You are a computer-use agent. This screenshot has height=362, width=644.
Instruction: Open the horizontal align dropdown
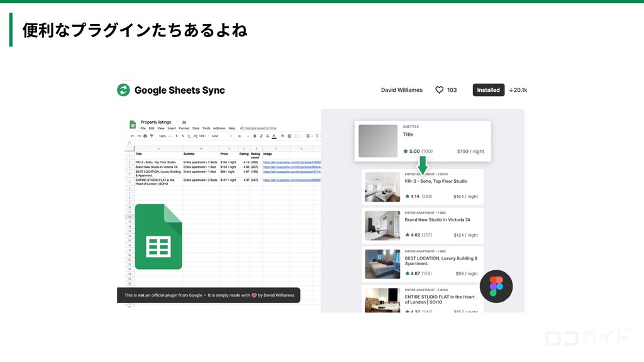pyautogui.click(x=309, y=136)
